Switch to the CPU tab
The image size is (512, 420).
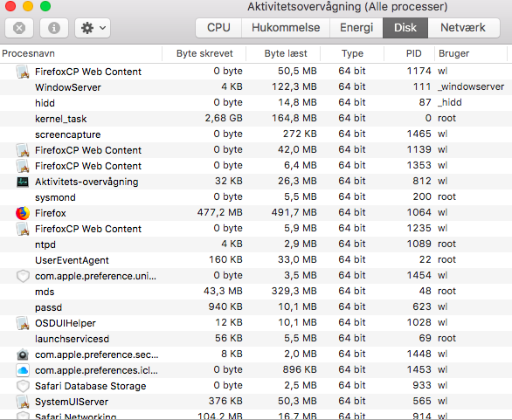218,28
